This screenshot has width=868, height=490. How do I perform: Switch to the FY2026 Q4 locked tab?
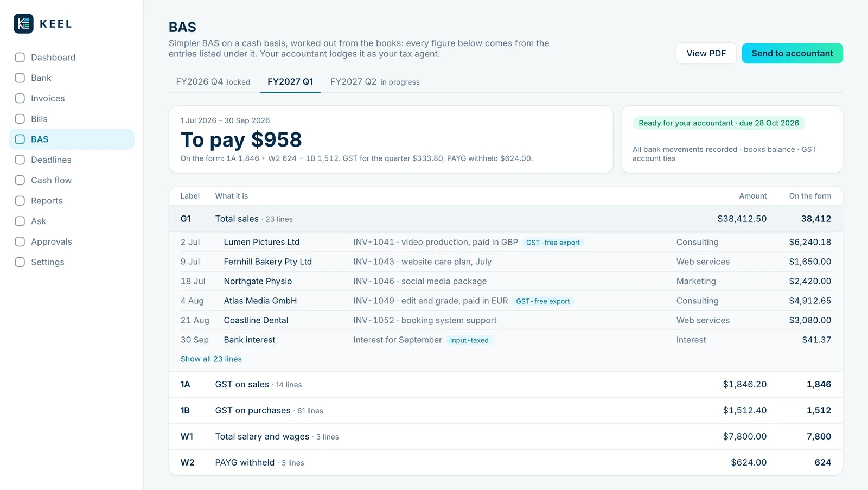pyautogui.click(x=213, y=82)
